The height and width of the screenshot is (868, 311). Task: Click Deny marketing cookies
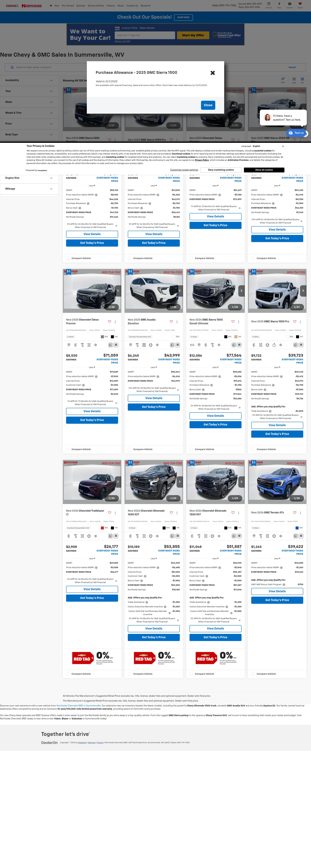click(221, 170)
